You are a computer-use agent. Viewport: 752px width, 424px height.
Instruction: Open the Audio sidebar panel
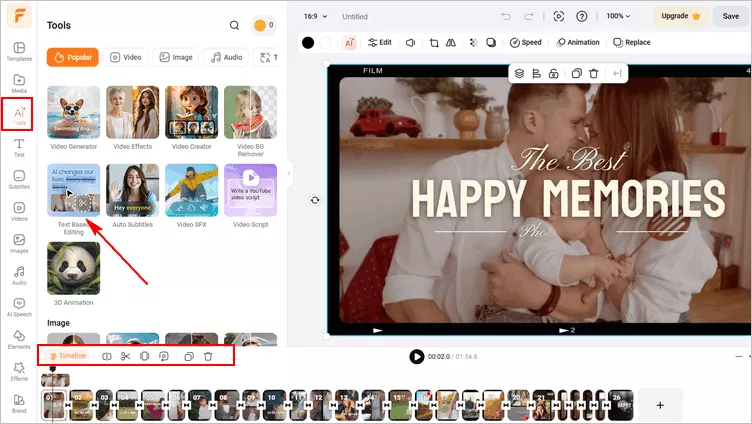pyautogui.click(x=19, y=276)
